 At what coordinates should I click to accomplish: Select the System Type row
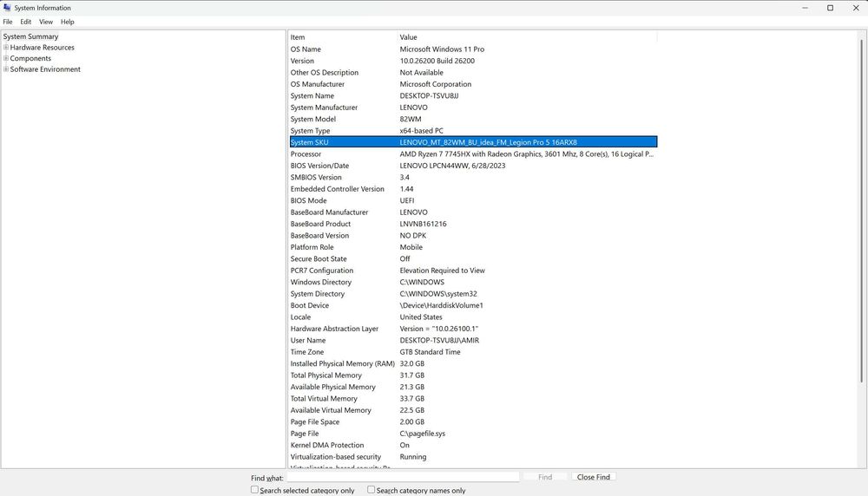pyautogui.click(x=473, y=130)
